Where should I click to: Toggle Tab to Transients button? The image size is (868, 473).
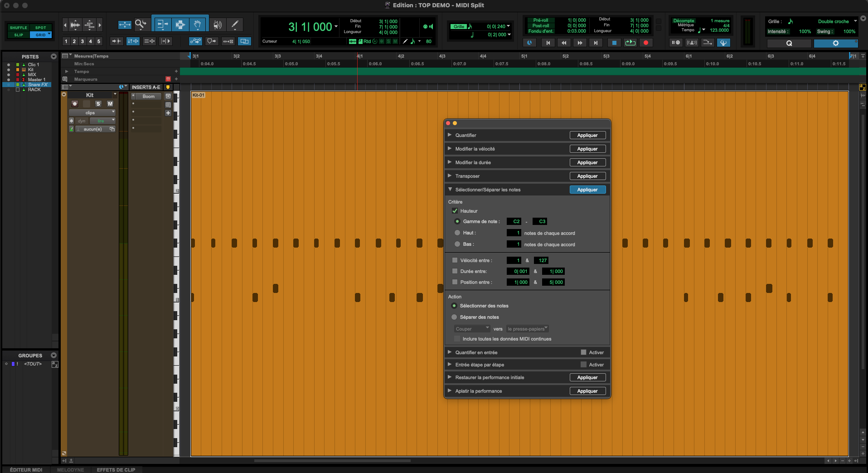(116, 41)
